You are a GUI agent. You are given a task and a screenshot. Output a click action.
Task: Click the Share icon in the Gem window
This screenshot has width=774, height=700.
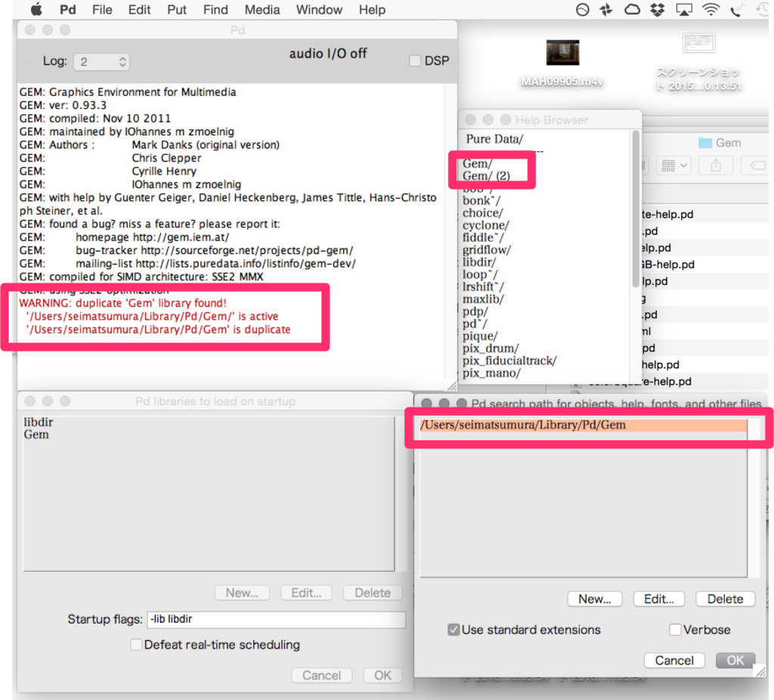[x=717, y=166]
